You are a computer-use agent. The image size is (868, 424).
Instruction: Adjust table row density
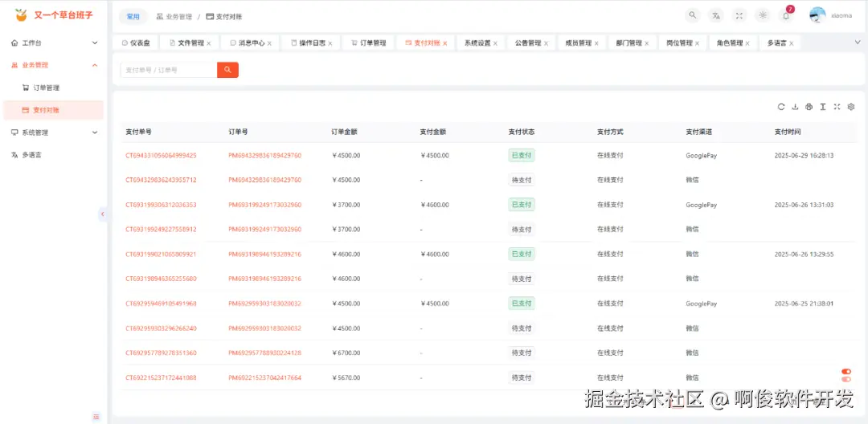coord(823,107)
